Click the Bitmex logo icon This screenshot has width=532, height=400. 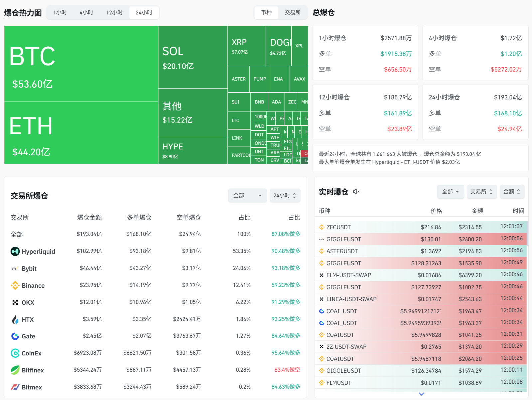coord(15,387)
